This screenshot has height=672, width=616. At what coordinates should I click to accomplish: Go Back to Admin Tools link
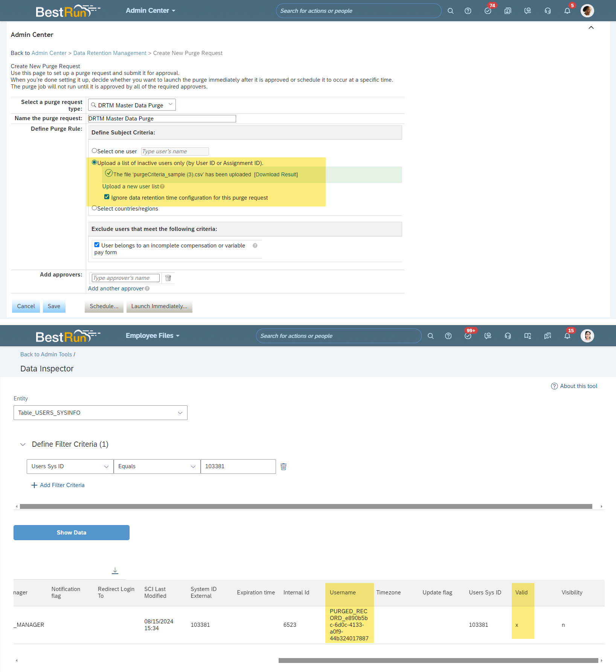coord(46,354)
